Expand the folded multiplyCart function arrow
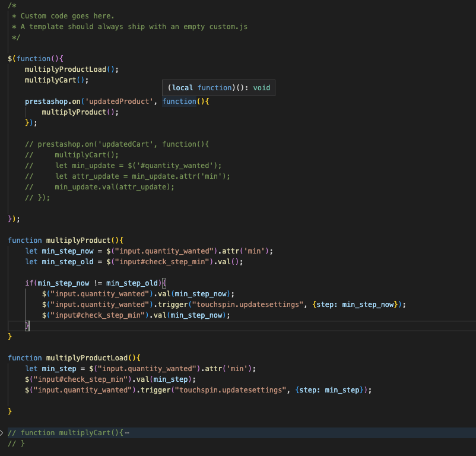This screenshot has height=456, width=476. tap(2, 433)
